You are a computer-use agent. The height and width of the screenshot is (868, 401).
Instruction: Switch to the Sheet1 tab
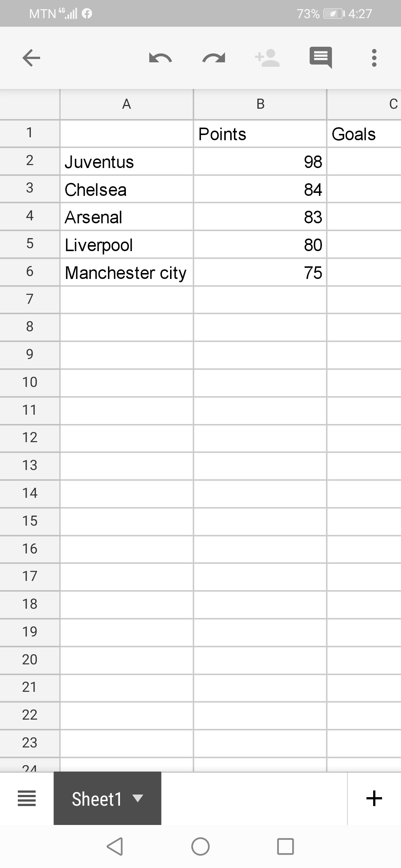point(97,799)
